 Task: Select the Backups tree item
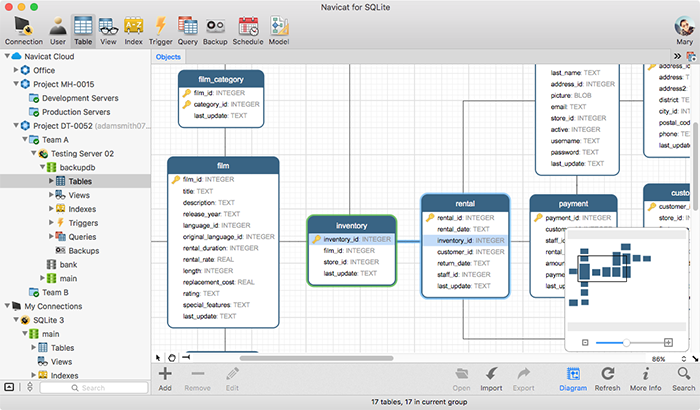(84, 251)
